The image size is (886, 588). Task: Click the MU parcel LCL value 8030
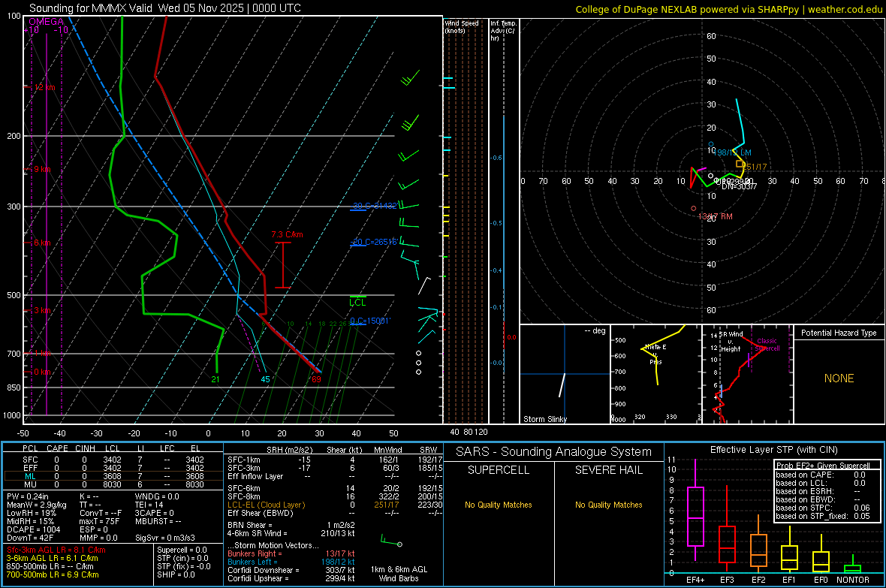tap(113, 484)
